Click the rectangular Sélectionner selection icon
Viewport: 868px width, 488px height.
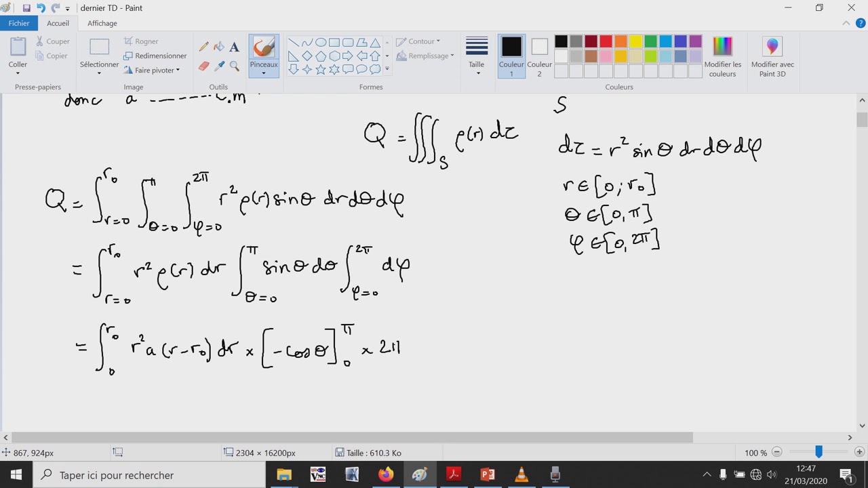(x=100, y=47)
